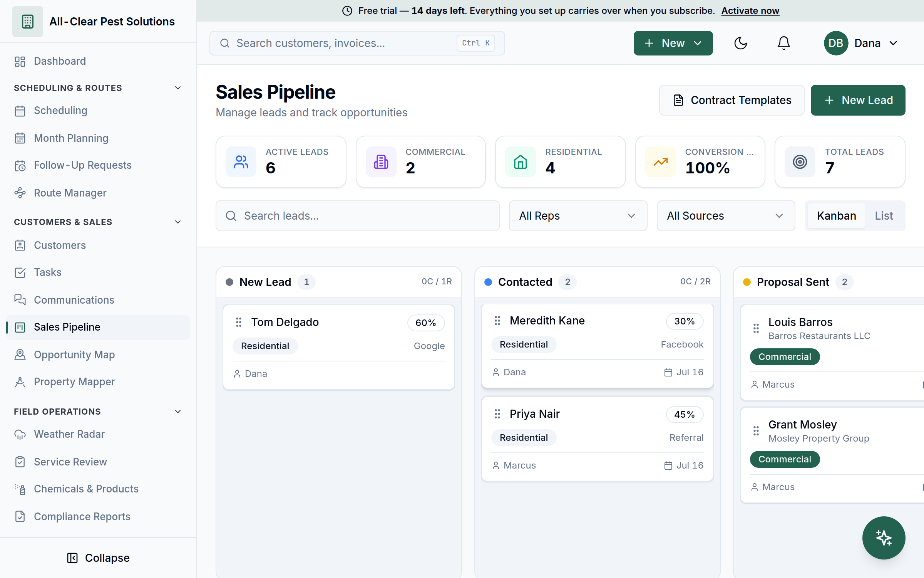The image size is (924, 578).
Task: Click the Commercial tag on Louis Barros
Action: coord(785,357)
